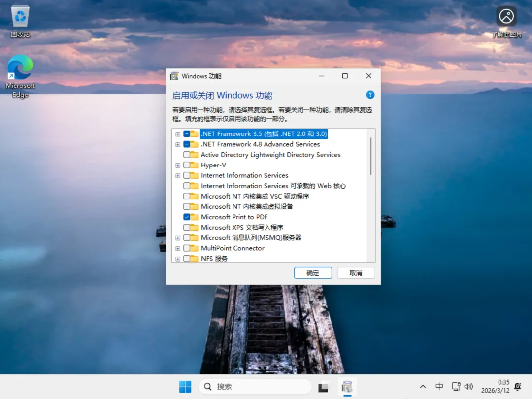Expand the NFS 服务 node
The width and height of the screenshot is (532, 399).
tap(178, 259)
